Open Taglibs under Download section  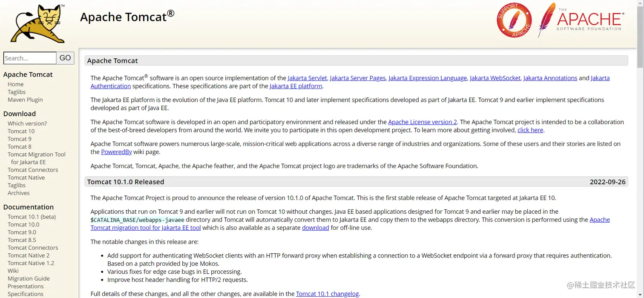(17, 185)
